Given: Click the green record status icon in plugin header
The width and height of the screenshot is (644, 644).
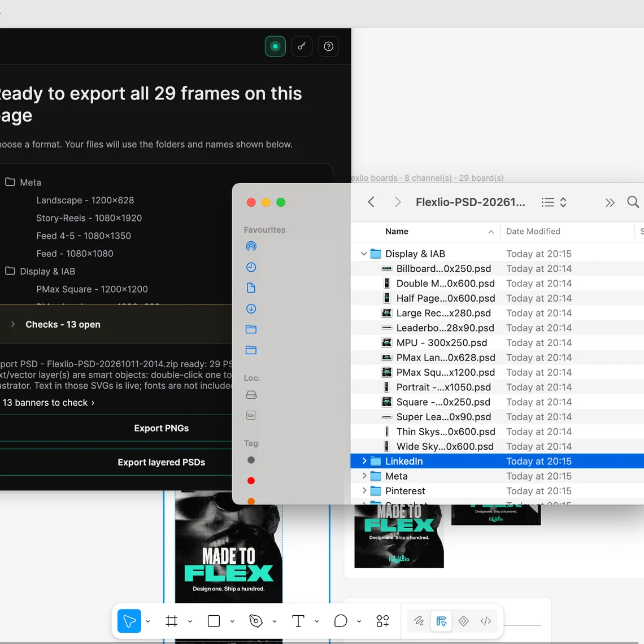Looking at the screenshot, I should tap(275, 46).
